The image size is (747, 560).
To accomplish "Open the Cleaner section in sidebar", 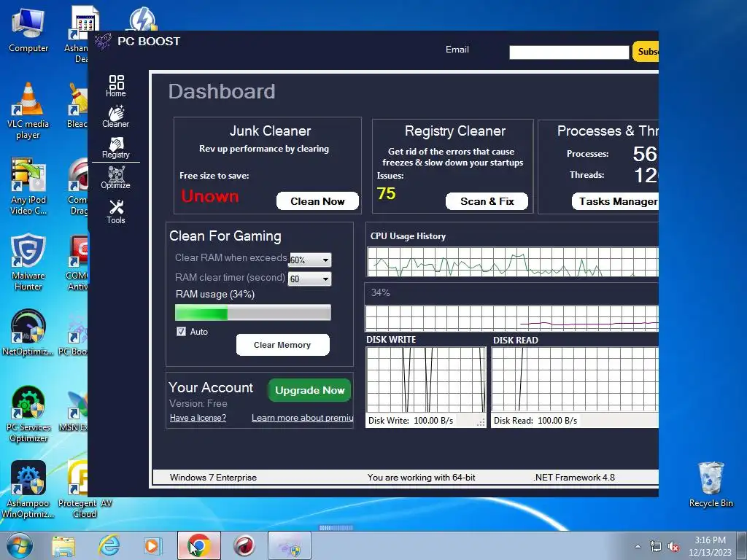I will click(x=116, y=117).
